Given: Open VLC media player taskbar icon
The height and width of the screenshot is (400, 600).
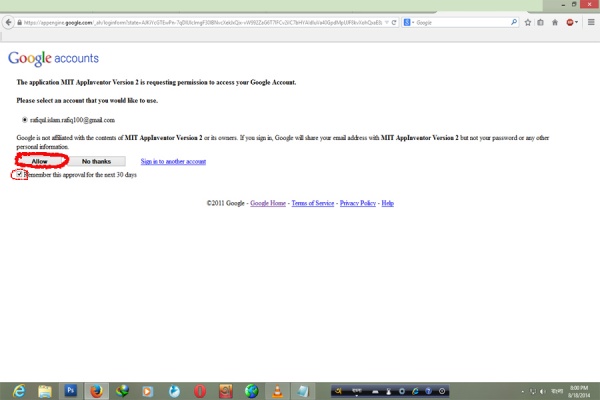Looking at the screenshot, I should 277,391.
